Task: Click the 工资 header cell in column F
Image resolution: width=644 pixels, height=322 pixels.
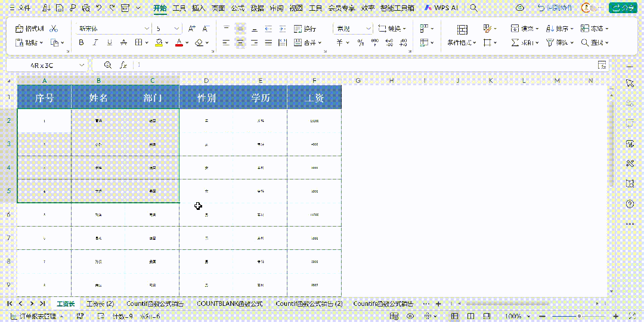Action: coord(314,97)
